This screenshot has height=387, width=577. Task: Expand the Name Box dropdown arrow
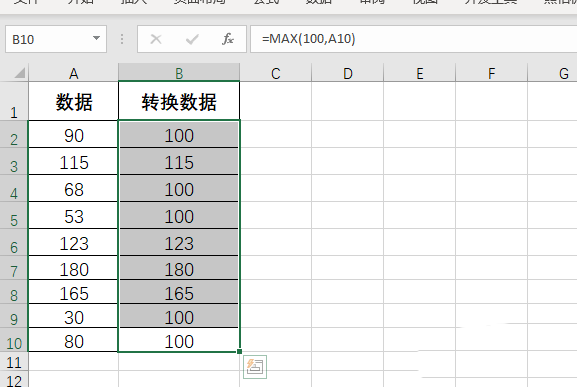click(96, 38)
